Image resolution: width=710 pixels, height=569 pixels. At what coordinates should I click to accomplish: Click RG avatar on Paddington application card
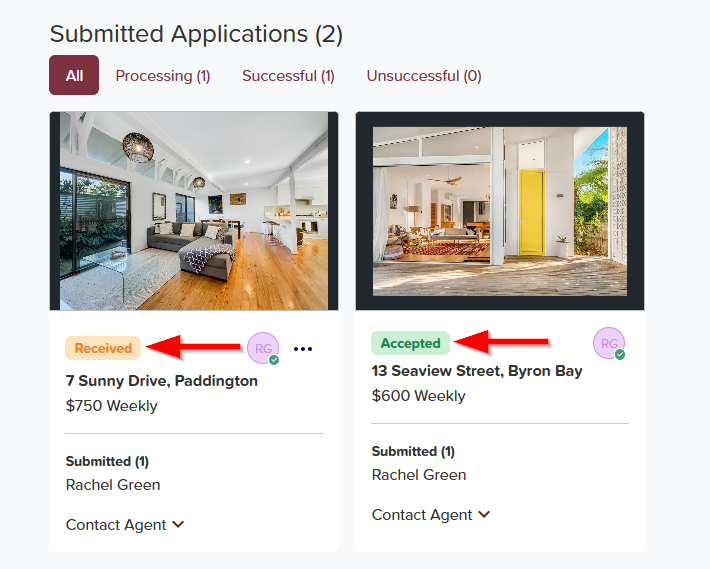click(x=263, y=348)
